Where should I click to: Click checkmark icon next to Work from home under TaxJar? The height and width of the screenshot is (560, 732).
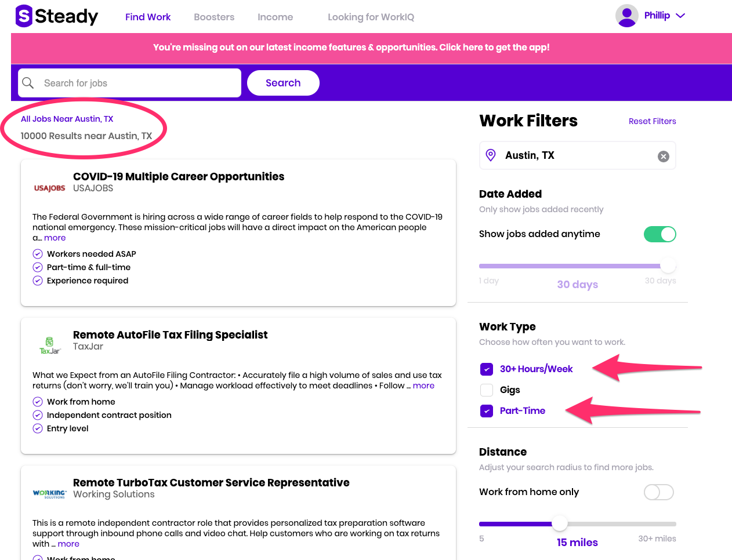click(38, 402)
